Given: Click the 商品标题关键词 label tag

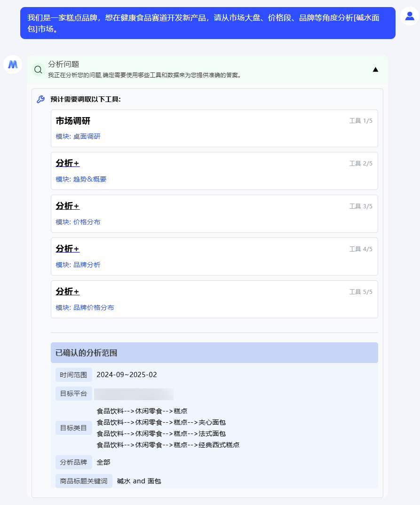Looking at the screenshot, I should pos(84,481).
